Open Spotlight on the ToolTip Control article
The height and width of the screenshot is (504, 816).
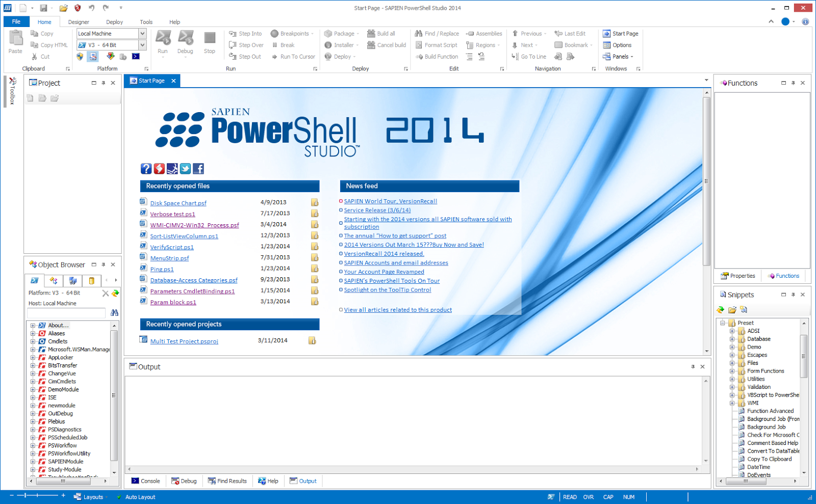pyautogui.click(x=387, y=290)
